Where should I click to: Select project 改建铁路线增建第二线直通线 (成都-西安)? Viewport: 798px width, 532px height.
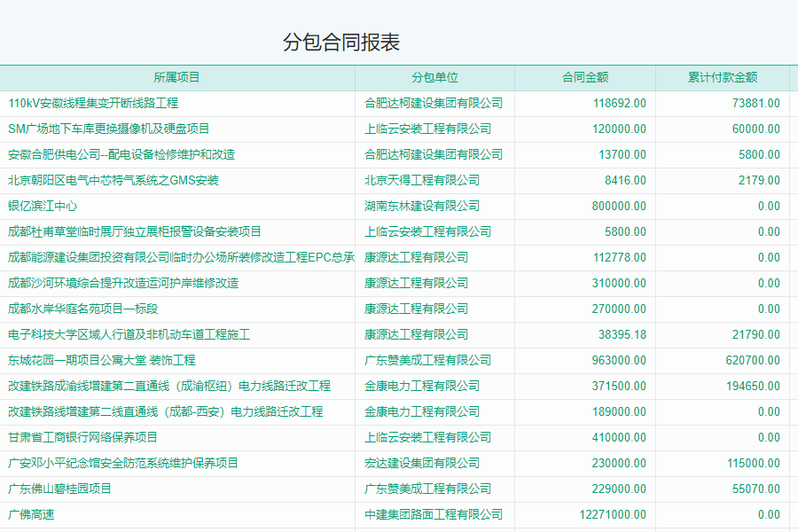point(166,411)
